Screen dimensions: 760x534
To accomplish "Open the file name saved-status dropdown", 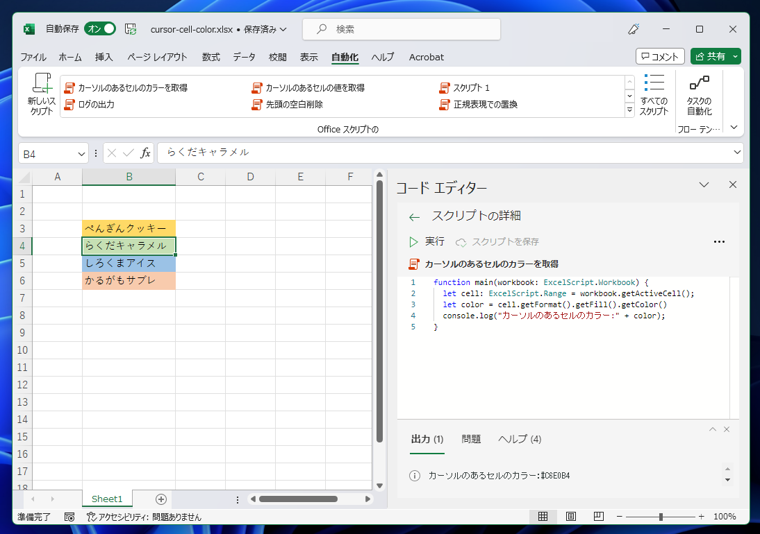I will (x=284, y=30).
